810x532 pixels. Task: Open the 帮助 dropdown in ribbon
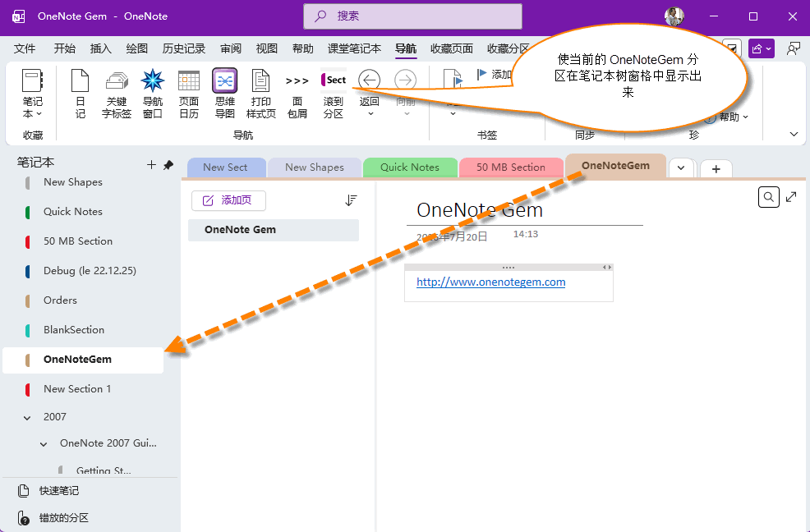coord(733,117)
